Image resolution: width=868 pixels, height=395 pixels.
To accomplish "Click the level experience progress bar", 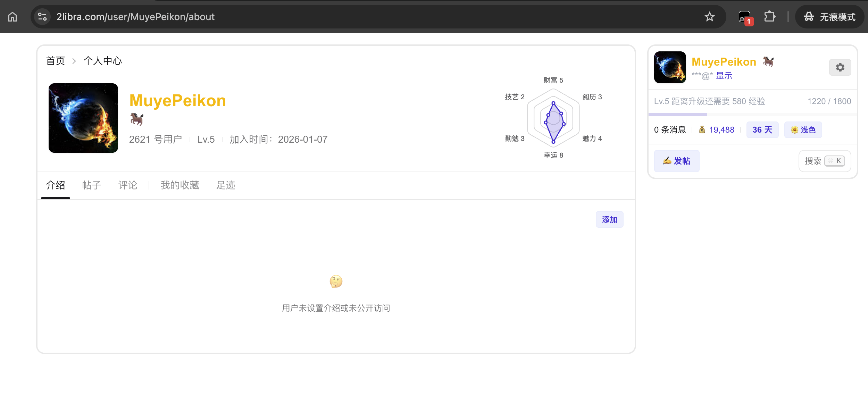I will click(x=752, y=114).
